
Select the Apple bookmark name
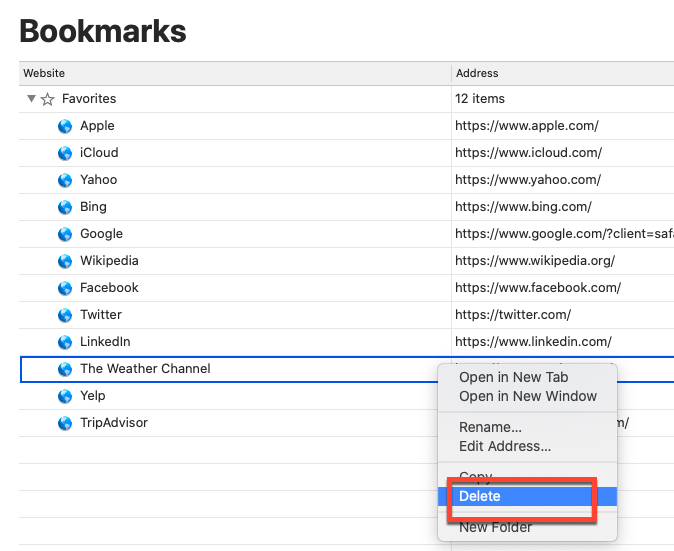coord(97,126)
